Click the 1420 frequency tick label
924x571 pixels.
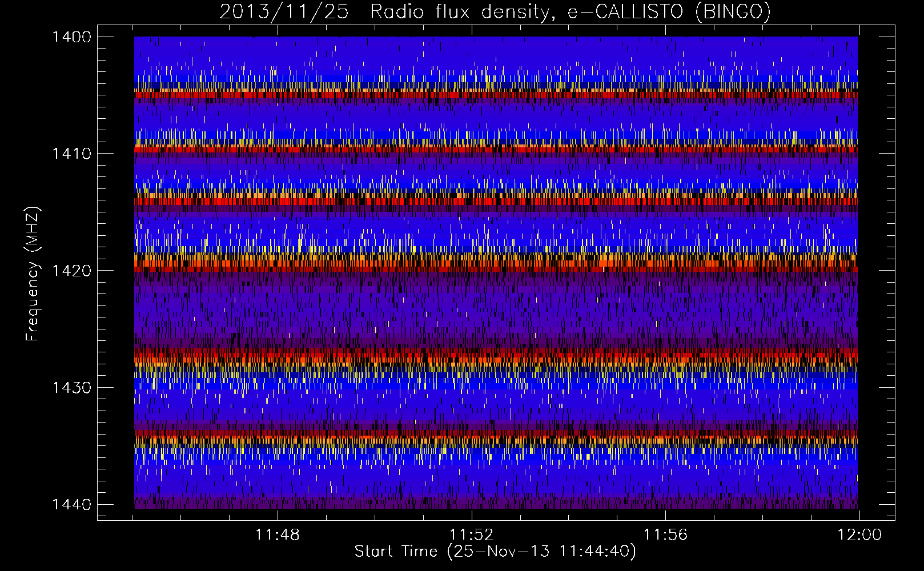pyautogui.click(x=71, y=271)
